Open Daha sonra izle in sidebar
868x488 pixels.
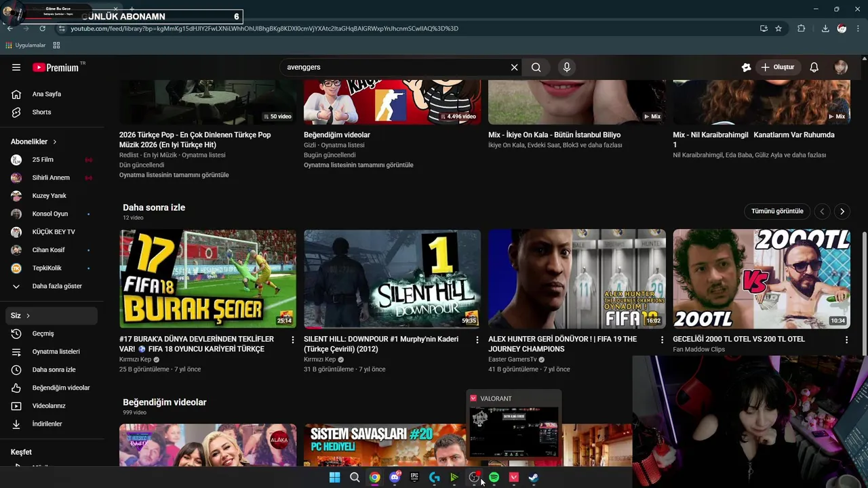[x=52, y=369]
